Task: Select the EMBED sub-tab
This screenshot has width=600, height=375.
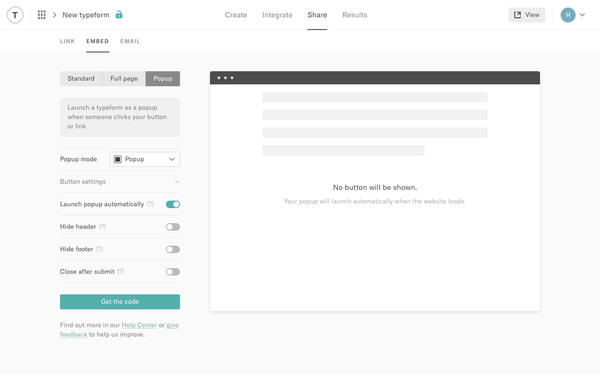Action: coord(98,41)
